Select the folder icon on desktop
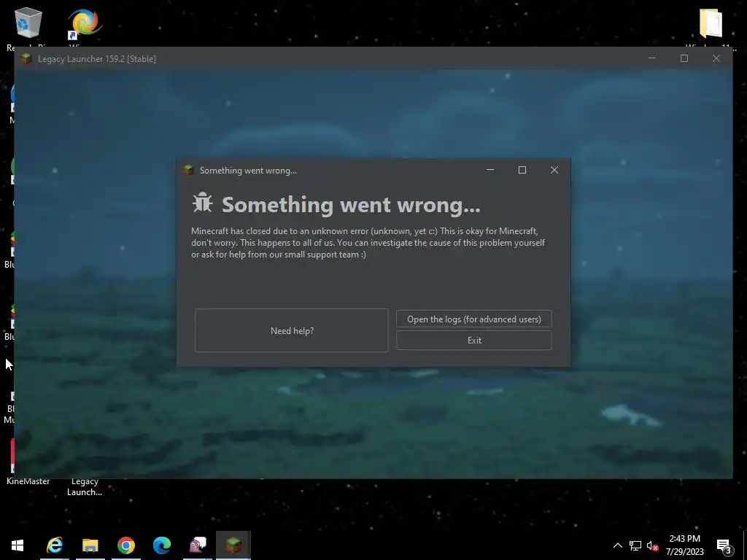The image size is (747, 560). 711,23
